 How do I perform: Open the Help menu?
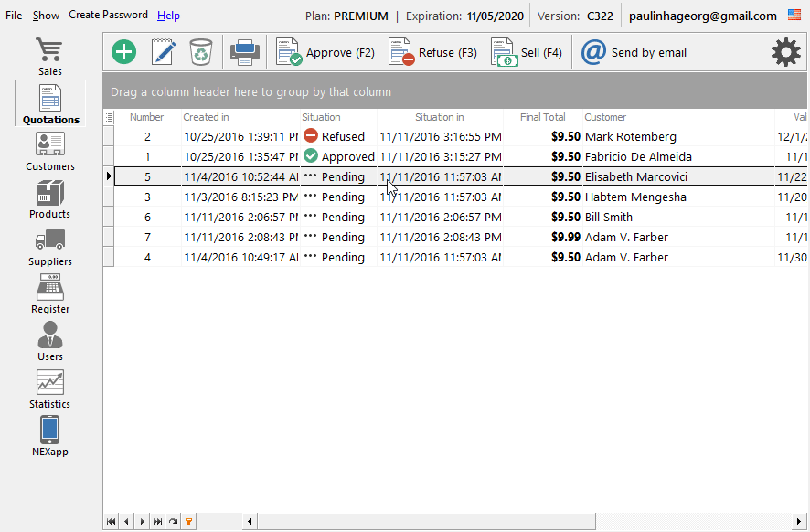(168, 16)
